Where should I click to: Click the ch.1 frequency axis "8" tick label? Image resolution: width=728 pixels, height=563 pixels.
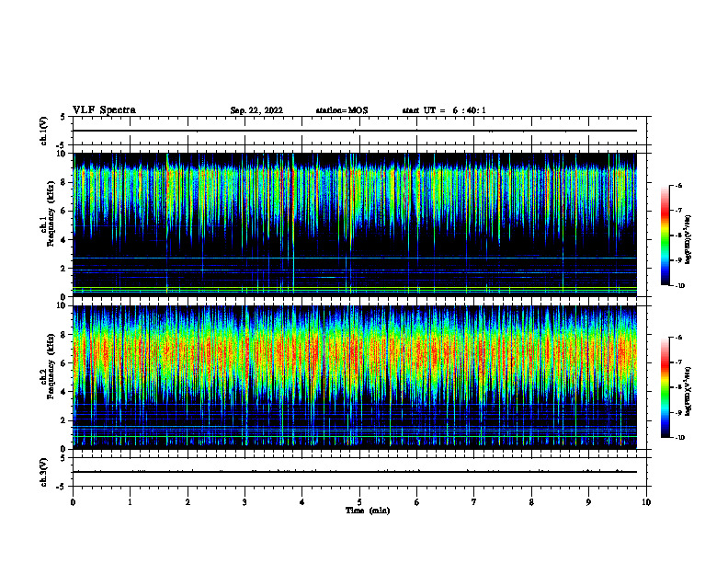(64, 182)
